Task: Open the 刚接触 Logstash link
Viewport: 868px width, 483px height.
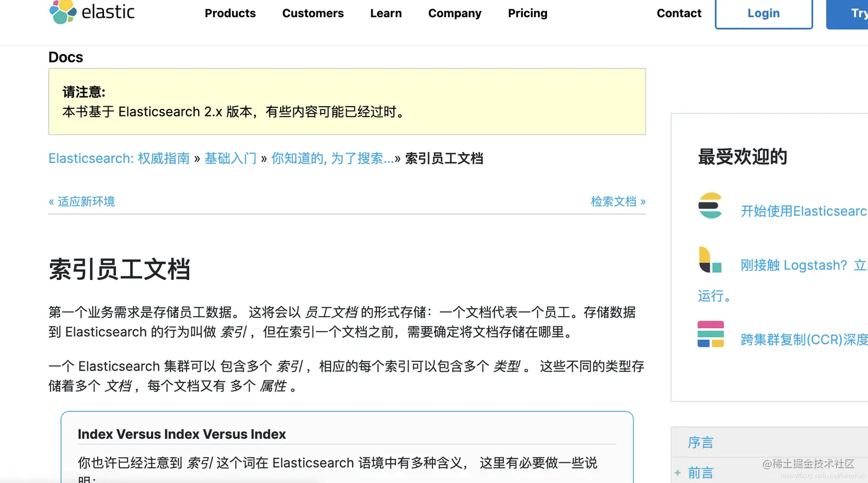Action: point(804,265)
